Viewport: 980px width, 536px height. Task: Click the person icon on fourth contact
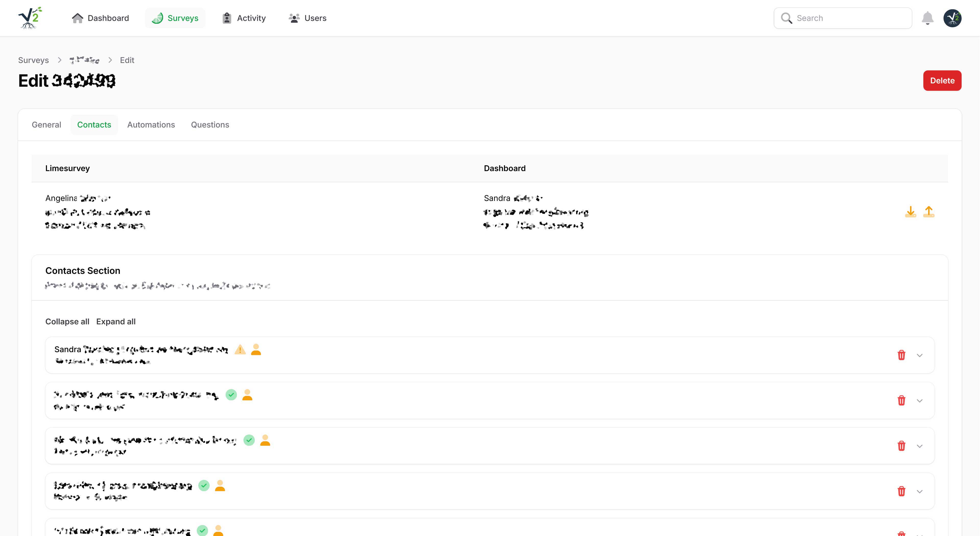tap(220, 486)
